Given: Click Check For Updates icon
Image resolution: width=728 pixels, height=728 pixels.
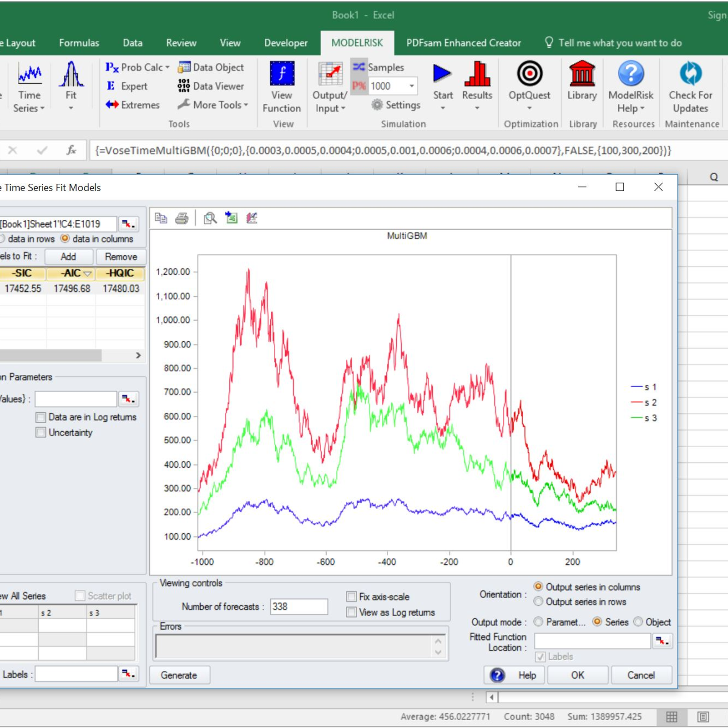Looking at the screenshot, I should [x=691, y=73].
